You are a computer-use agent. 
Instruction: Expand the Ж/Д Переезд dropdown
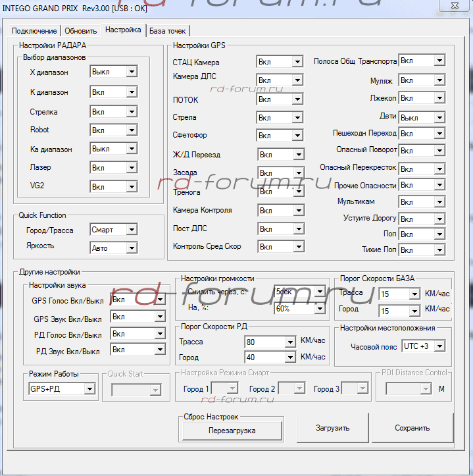281,155
